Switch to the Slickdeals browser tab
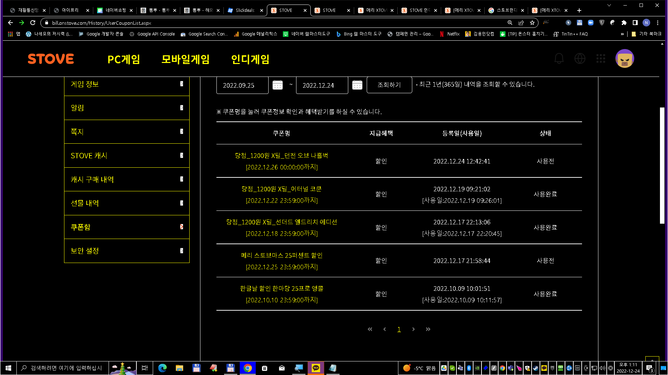 coord(245,10)
